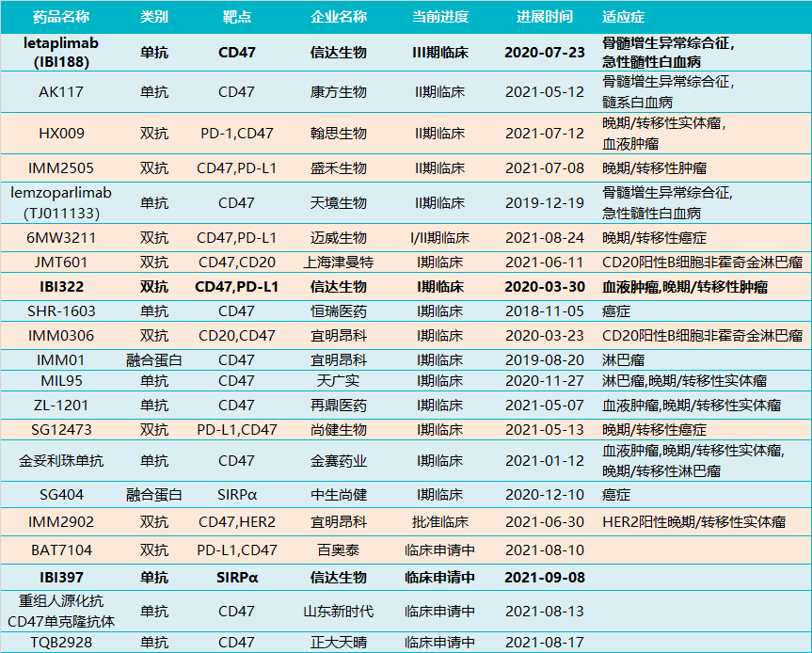The width and height of the screenshot is (812, 653).
Task: Click the 迈威生物 company cell
Action: tap(338, 238)
